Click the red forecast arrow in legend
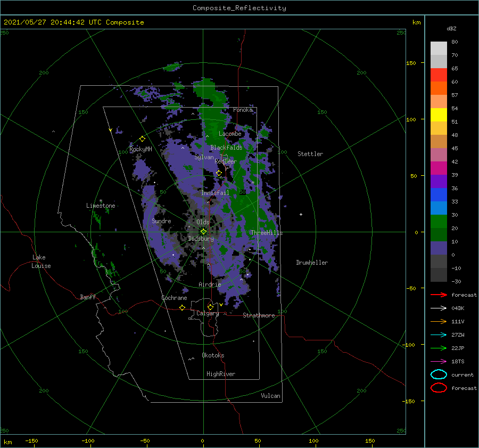The width and height of the screenshot is (479, 448). coord(439,295)
